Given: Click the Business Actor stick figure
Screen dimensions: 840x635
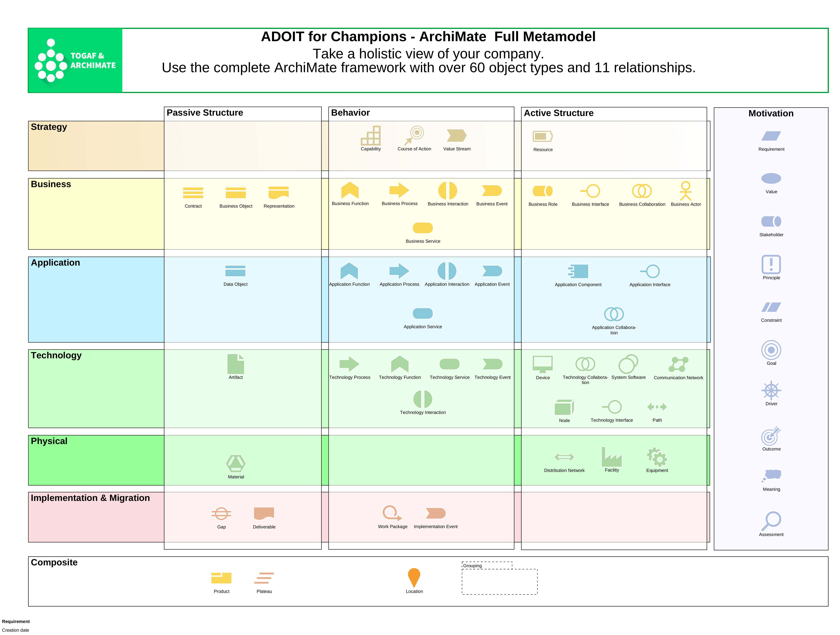Looking at the screenshot, I should (x=686, y=191).
